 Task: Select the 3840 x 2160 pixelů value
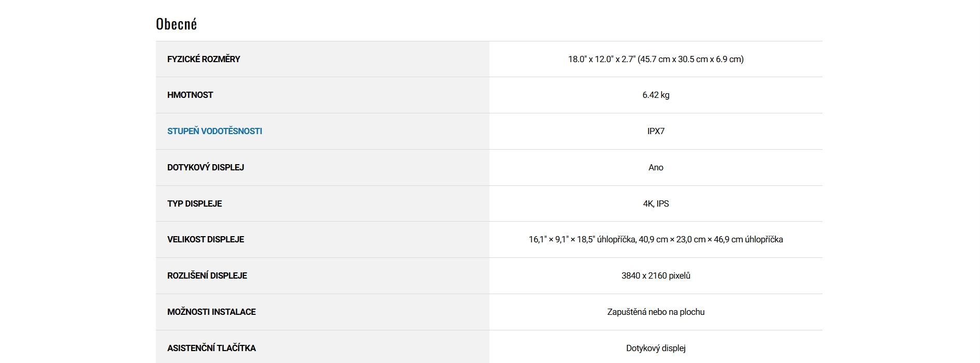656,276
